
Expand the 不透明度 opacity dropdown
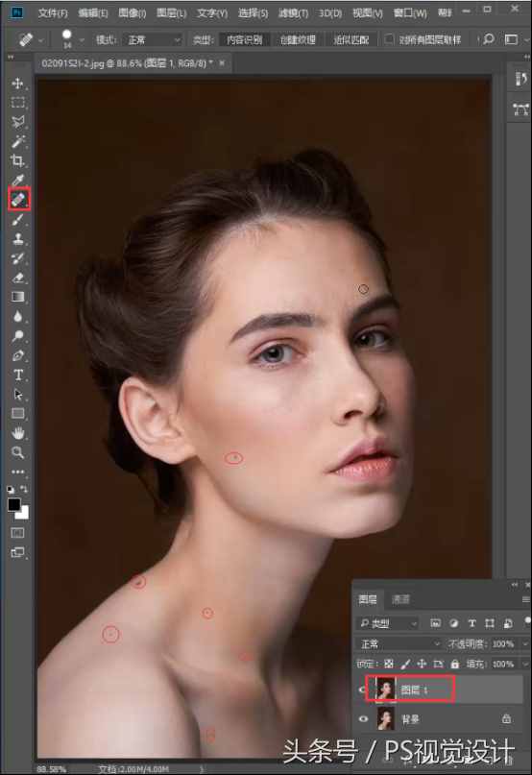[524, 643]
